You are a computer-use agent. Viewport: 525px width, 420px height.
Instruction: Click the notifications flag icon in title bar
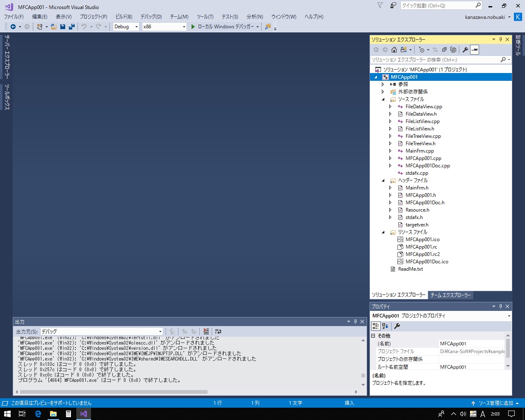tap(380, 5)
